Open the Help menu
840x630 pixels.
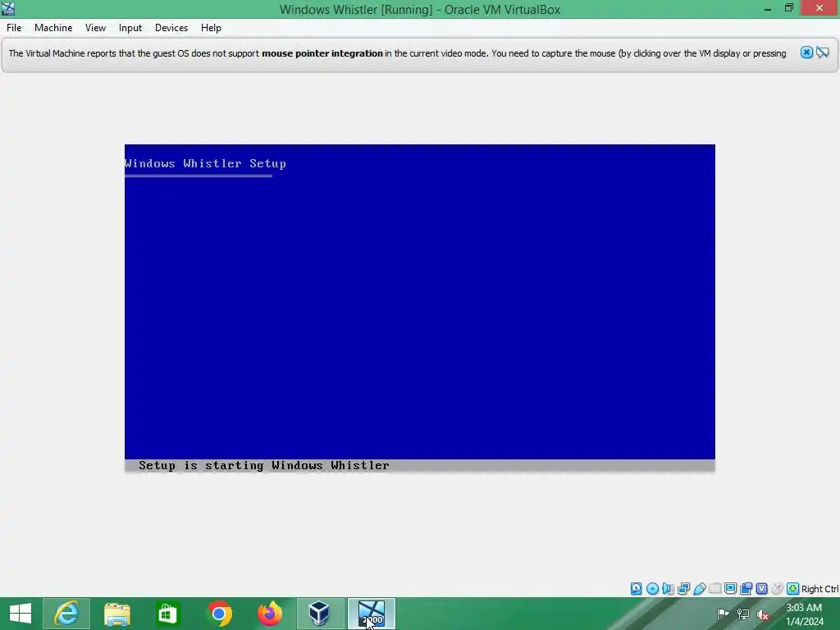211,28
